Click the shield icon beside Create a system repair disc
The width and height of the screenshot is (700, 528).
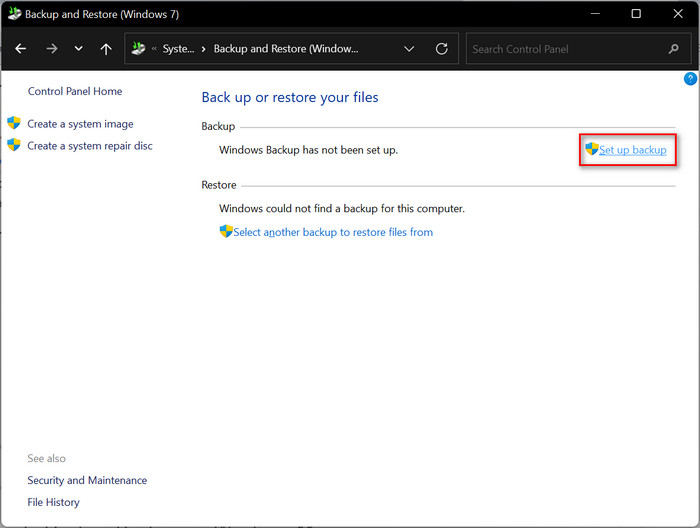(x=14, y=145)
